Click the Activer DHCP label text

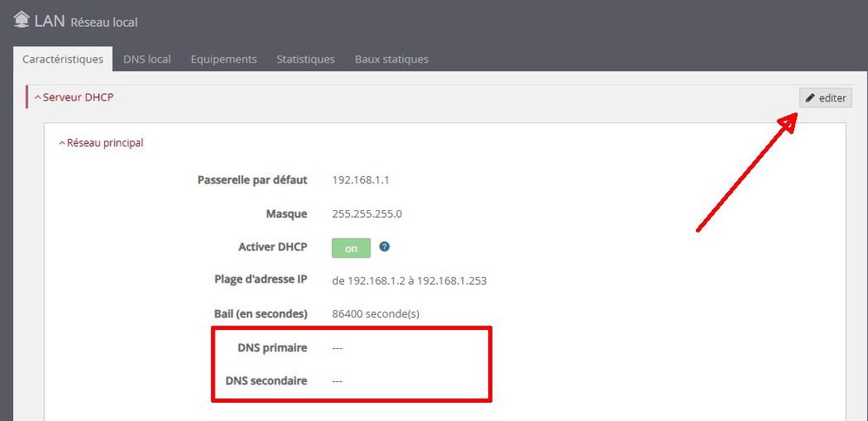click(272, 247)
